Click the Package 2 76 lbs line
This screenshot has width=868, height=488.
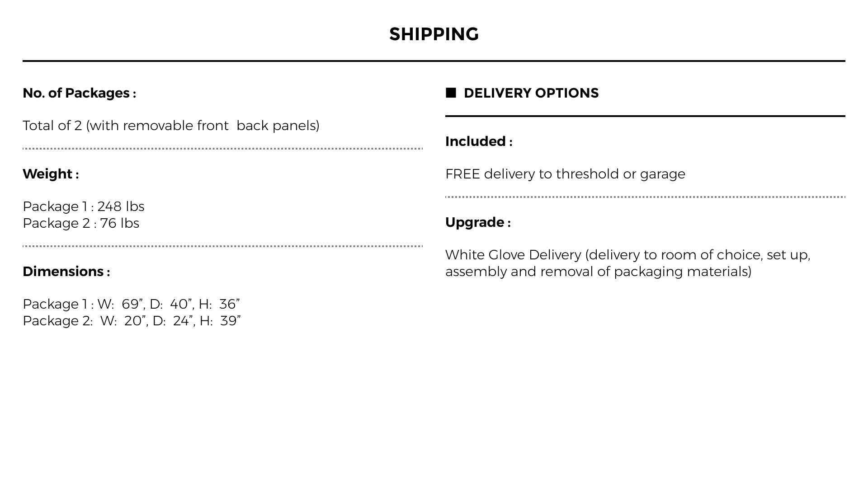[x=81, y=223]
